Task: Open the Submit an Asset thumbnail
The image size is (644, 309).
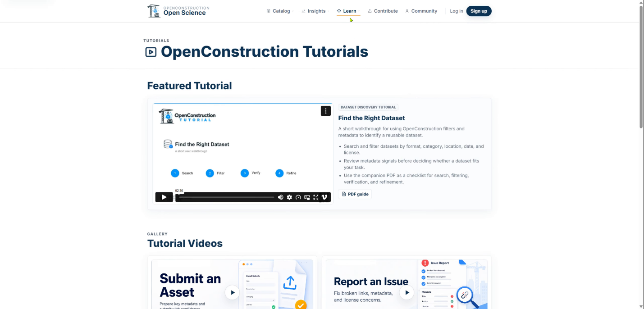Action: (232, 284)
